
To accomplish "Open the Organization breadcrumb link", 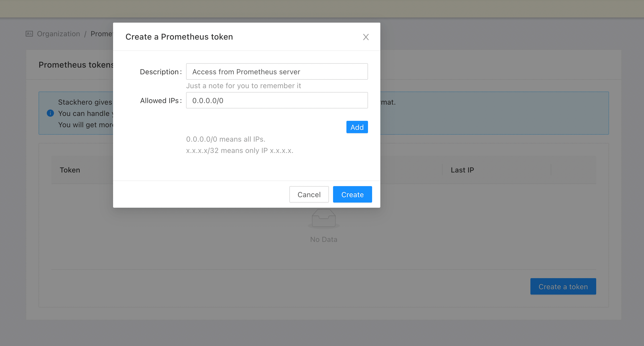I will click(59, 34).
